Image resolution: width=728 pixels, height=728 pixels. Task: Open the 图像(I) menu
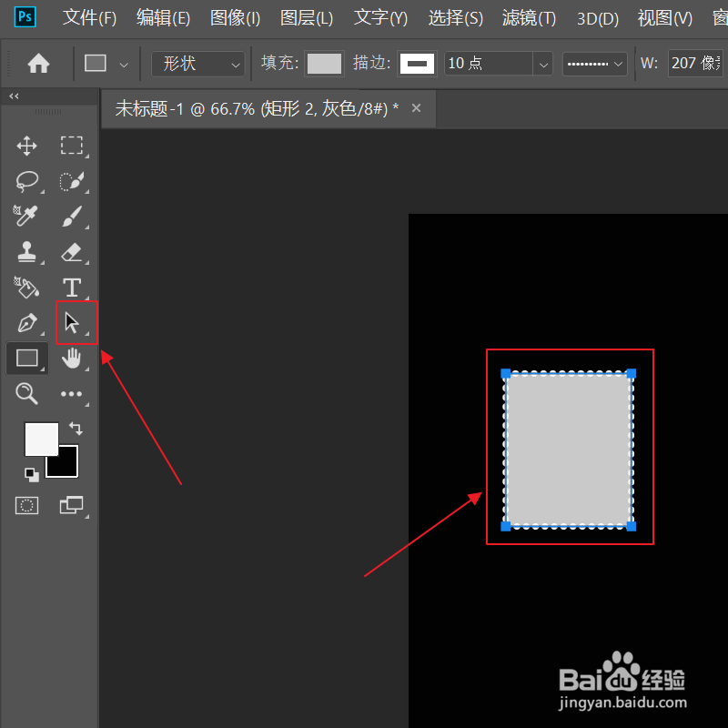pyautogui.click(x=236, y=18)
